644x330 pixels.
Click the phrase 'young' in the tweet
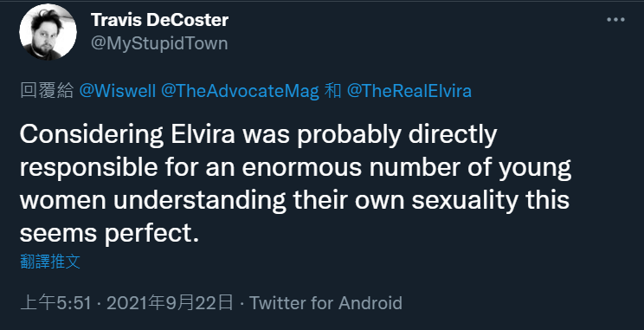[x=534, y=169]
